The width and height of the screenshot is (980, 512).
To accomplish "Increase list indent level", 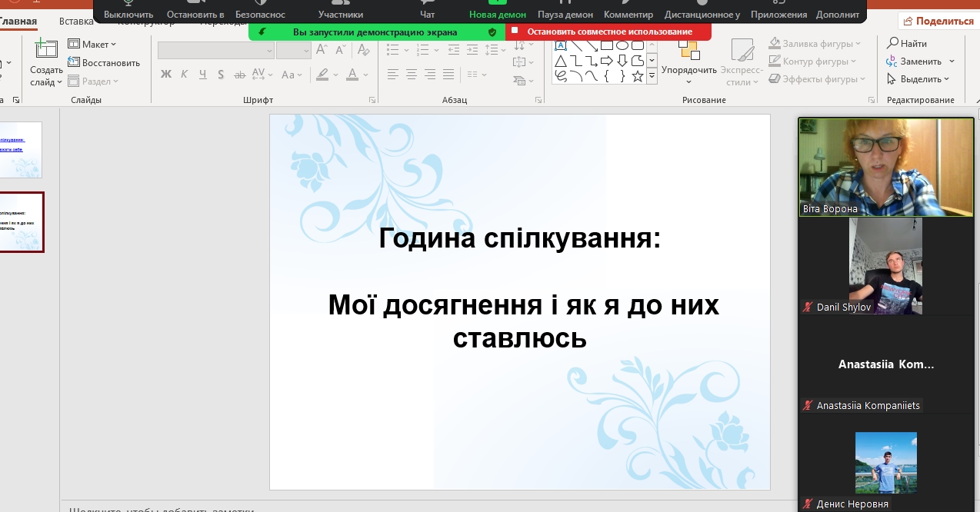I will coord(473,50).
